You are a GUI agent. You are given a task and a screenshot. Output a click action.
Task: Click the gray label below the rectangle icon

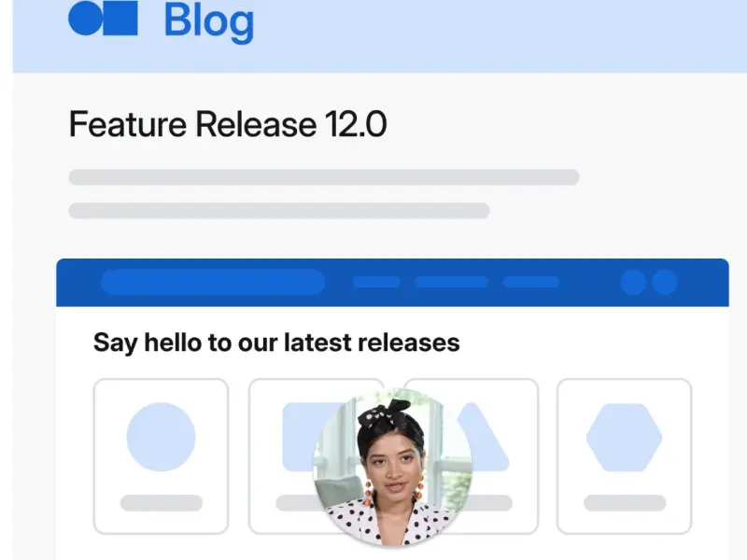[x=294, y=503]
